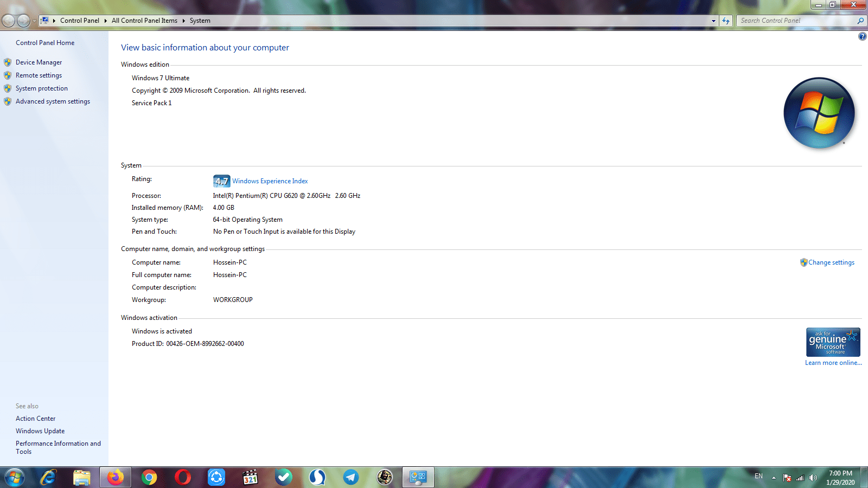Click the All Control Panel Items breadcrumb
Screen dimensions: 868x488
click(x=144, y=21)
